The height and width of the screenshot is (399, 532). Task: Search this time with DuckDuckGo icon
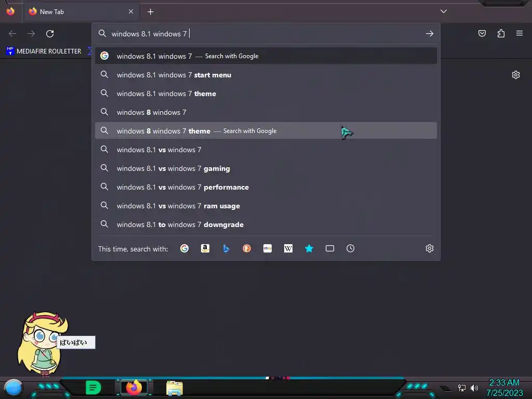point(247,248)
